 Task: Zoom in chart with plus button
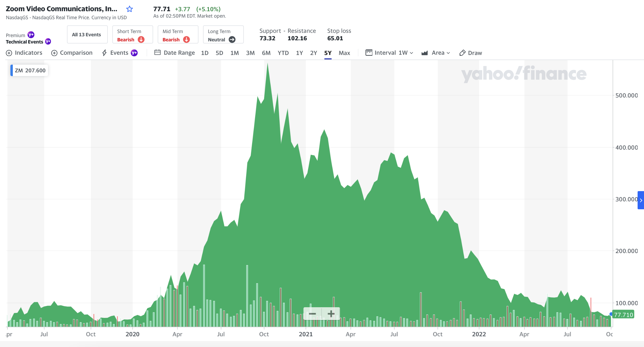tap(331, 314)
